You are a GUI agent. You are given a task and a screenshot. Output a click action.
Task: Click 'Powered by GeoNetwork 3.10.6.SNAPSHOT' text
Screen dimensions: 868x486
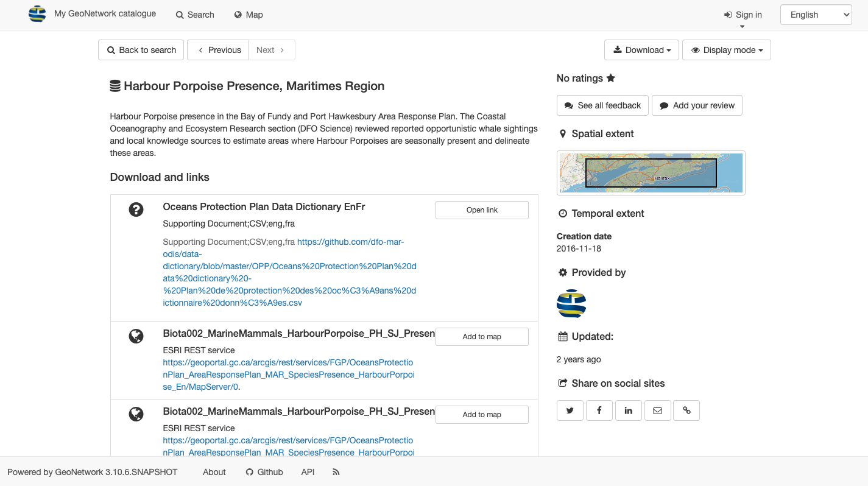pyautogui.click(x=92, y=472)
